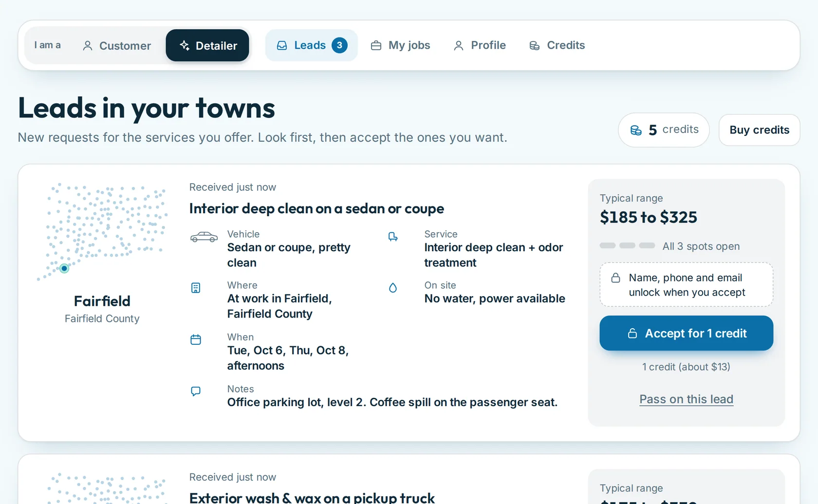The image size is (818, 504).
Task: Click the inbox icon next to Leads
Action: [x=282, y=46]
